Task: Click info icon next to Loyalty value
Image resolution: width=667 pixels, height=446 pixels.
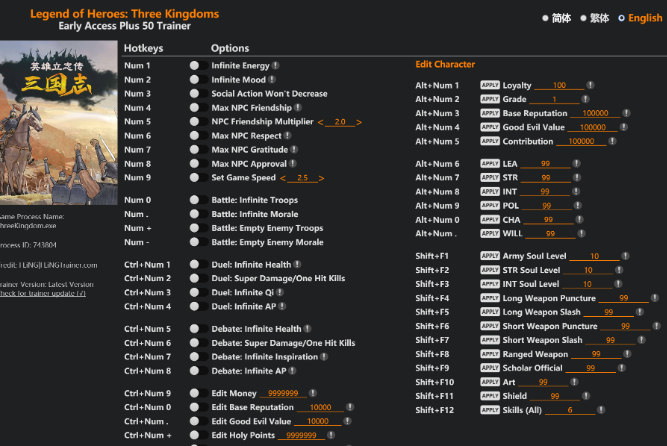Action: (589, 86)
